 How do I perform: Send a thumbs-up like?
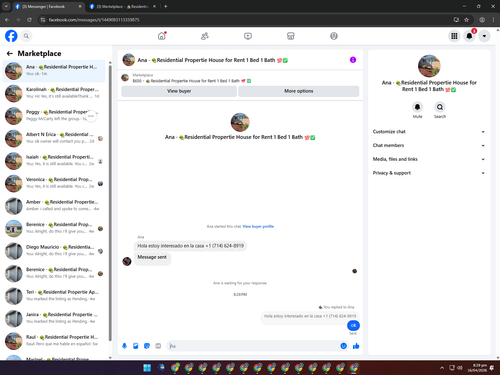(356, 346)
